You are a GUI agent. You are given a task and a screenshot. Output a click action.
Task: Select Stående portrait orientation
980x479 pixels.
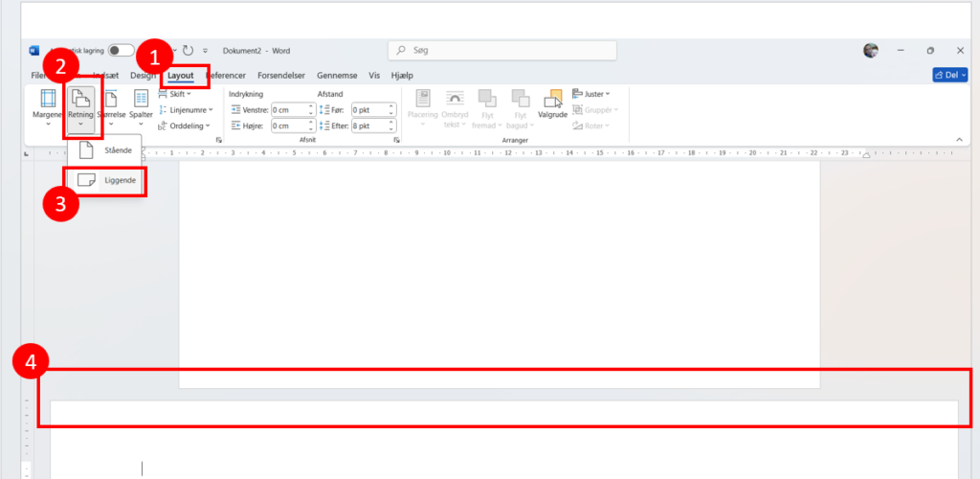point(105,150)
